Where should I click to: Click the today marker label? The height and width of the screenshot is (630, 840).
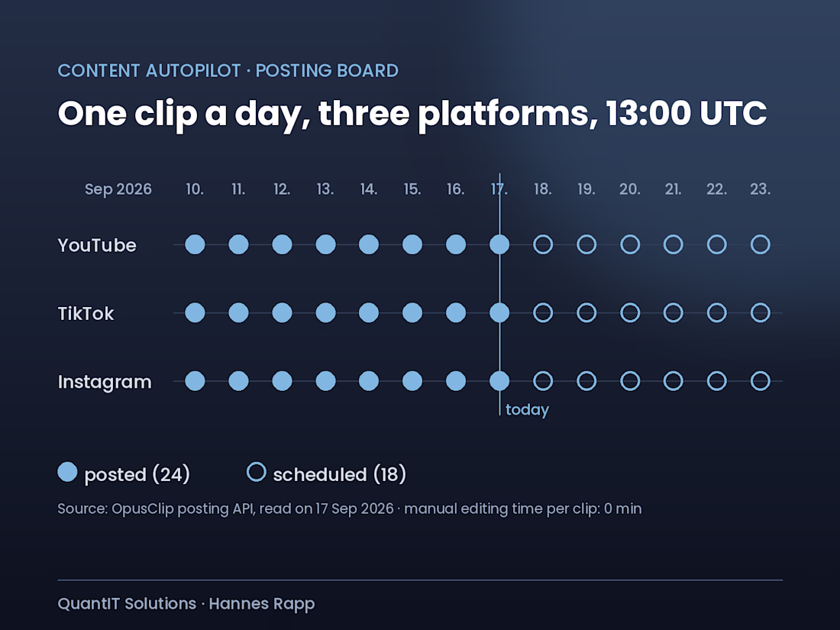[527, 410]
